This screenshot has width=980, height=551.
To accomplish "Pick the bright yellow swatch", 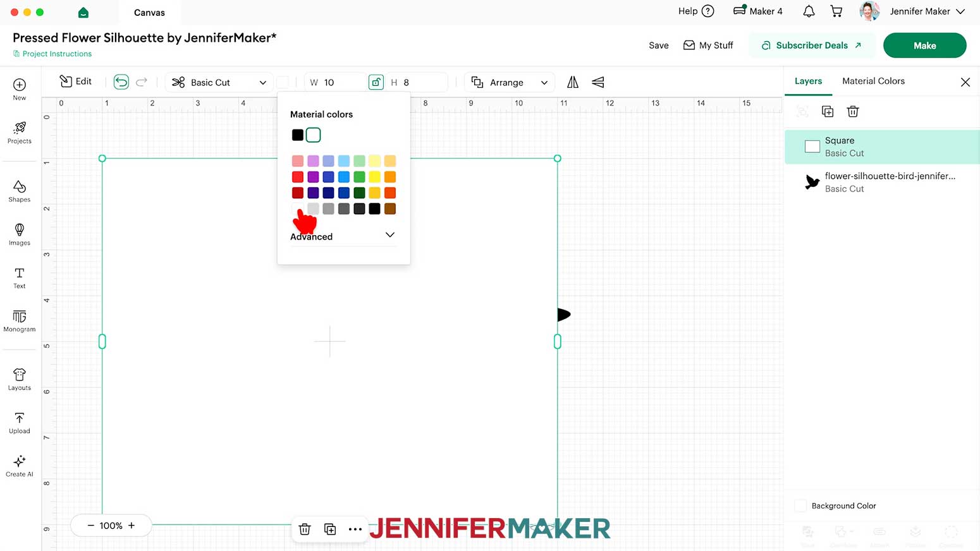I will [x=375, y=177].
